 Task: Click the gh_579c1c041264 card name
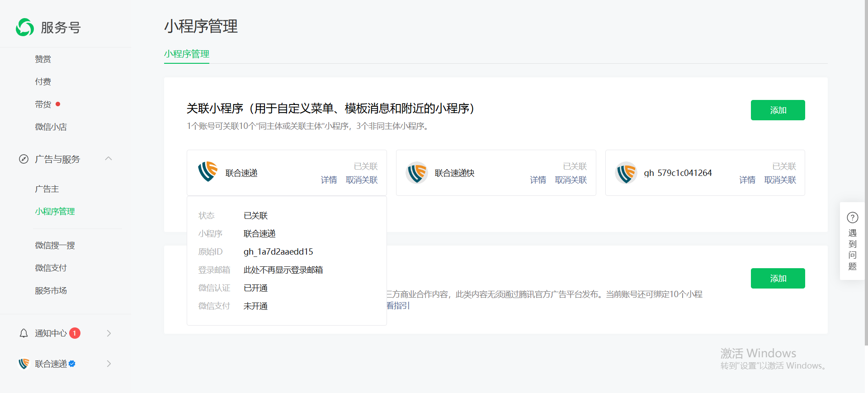[x=678, y=173]
